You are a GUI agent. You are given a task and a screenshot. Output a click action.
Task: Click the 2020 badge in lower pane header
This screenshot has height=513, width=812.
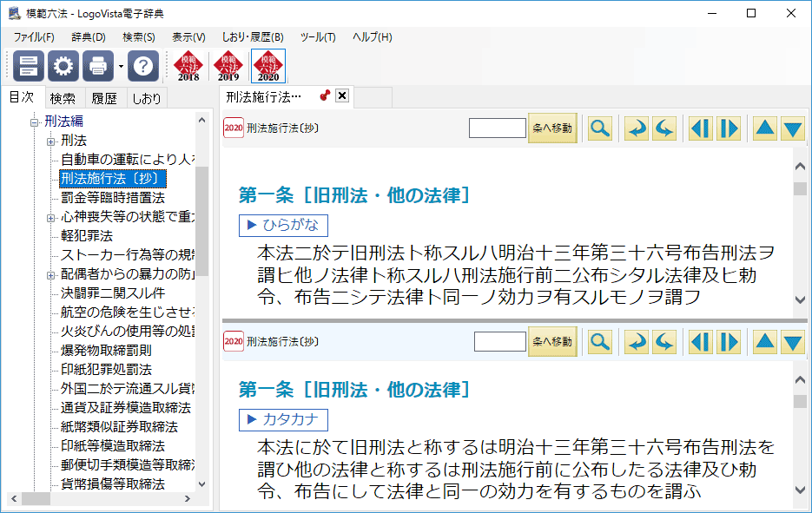coord(234,342)
